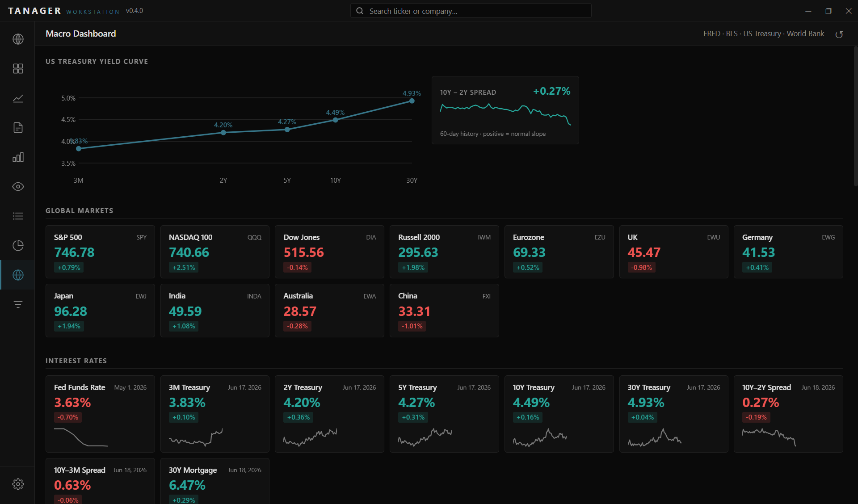
Task: Focus the Search ticker or company field
Action: point(471,11)
